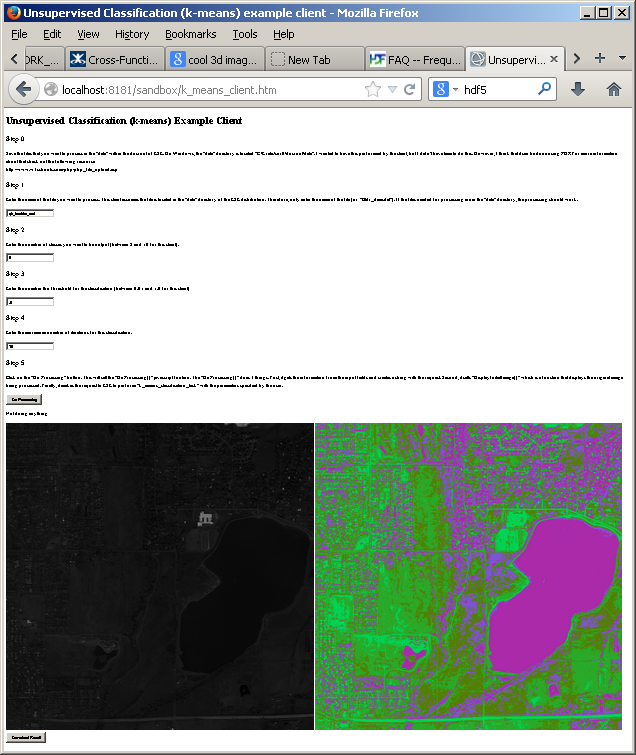Image resolution: width=636 pixels, height=755 pixels.
Task: Bookmark this page with the star icon
Action: [x=373, y=89]
